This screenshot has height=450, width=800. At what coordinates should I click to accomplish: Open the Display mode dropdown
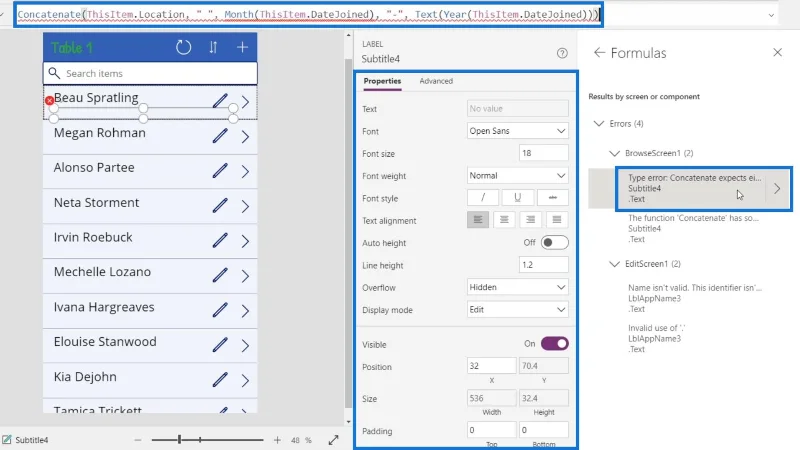point(517,310)
